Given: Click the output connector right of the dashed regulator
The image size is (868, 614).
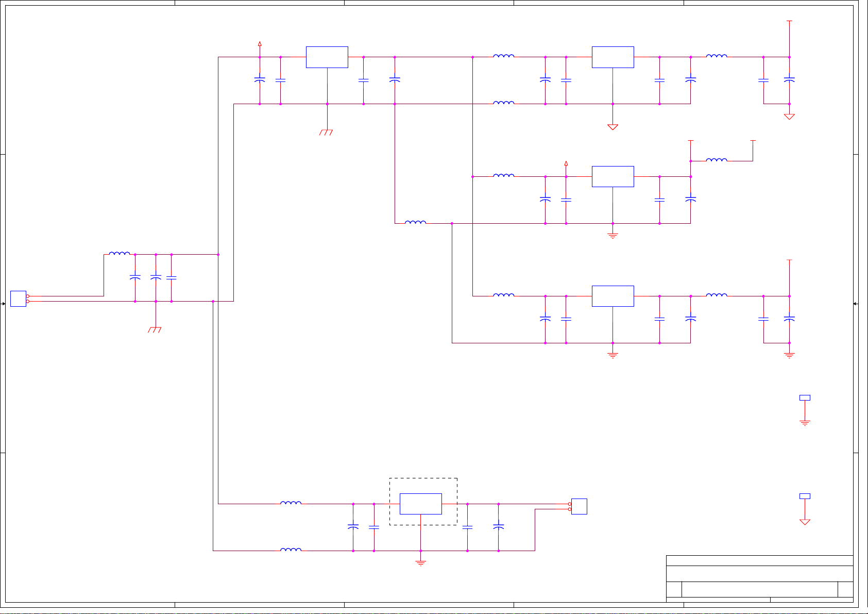Looking at the screenshot, I should 579,506.
